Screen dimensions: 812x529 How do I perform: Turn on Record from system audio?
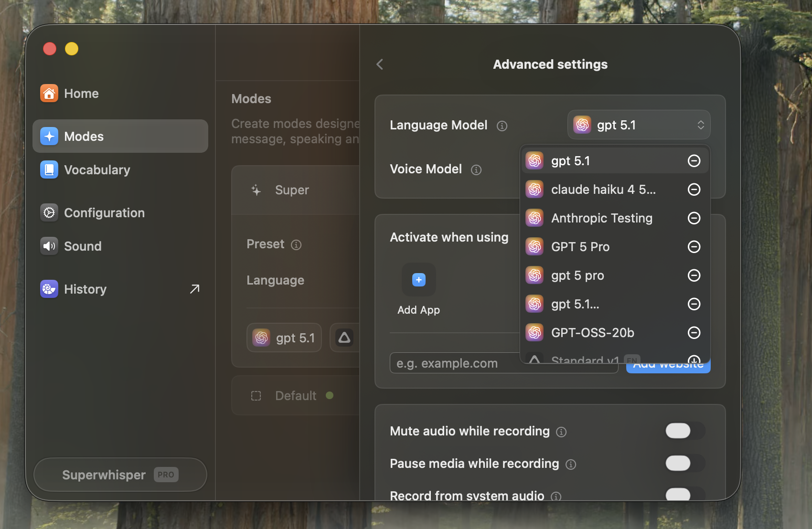[x=685, y=496]
